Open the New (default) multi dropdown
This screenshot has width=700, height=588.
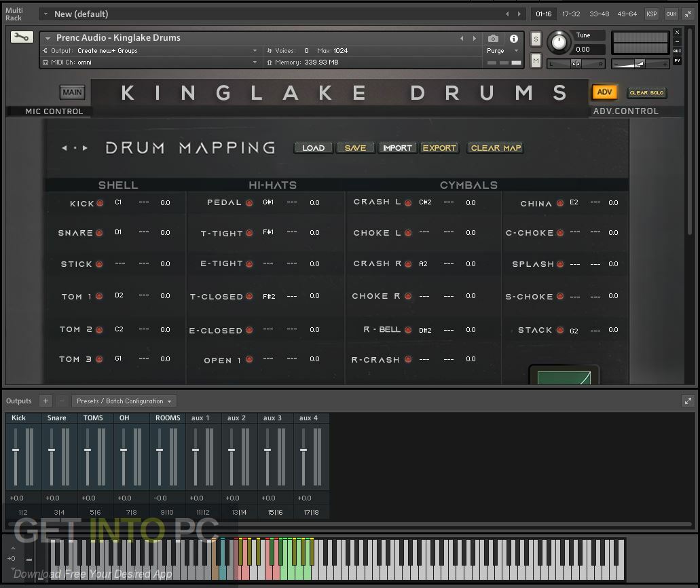coord(45,14)
